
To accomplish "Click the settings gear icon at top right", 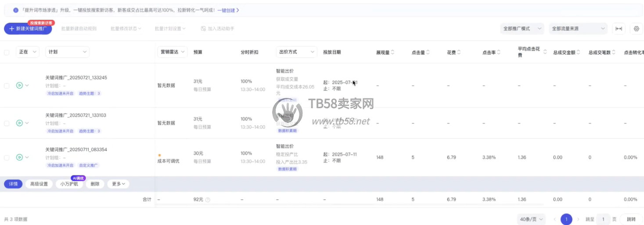I will 637,29.
